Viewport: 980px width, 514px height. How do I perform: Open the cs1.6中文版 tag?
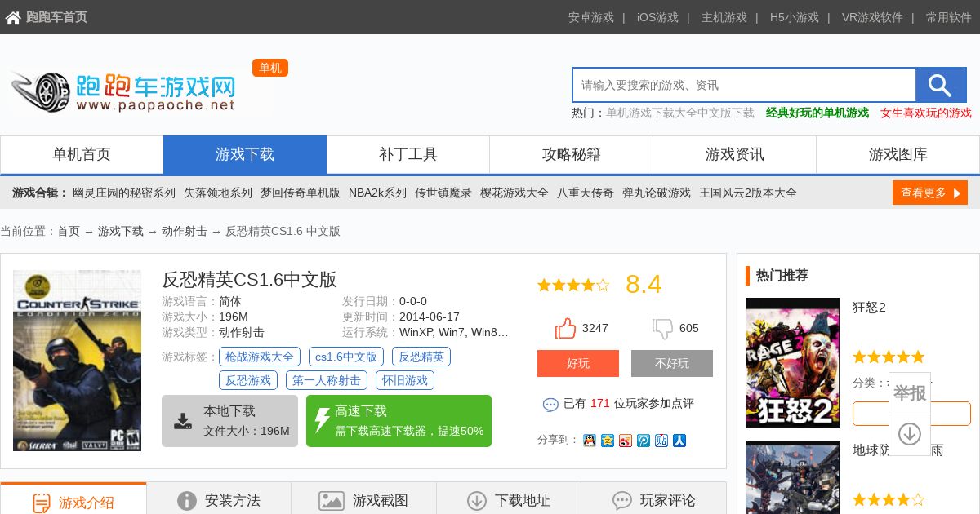click(346, 357)
